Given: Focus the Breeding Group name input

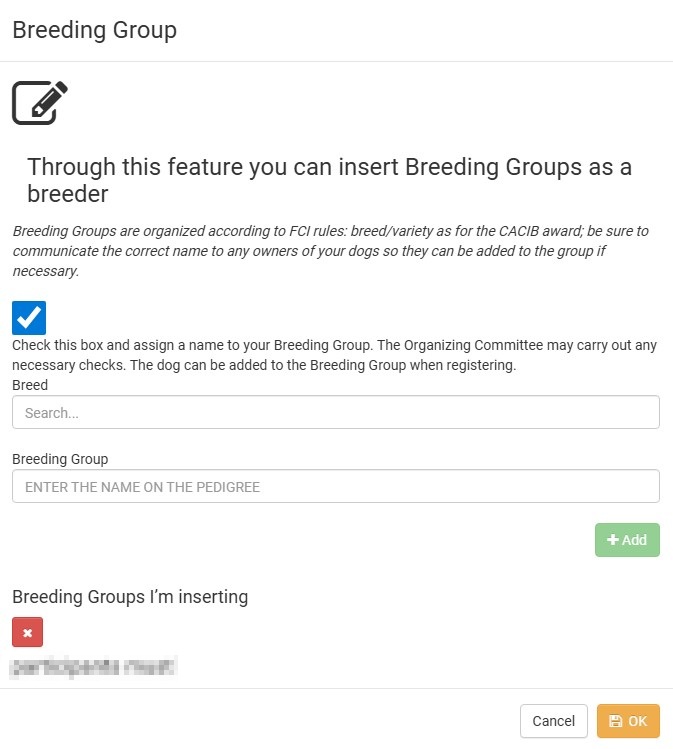Looking at the screenshot, I should 335,486.
